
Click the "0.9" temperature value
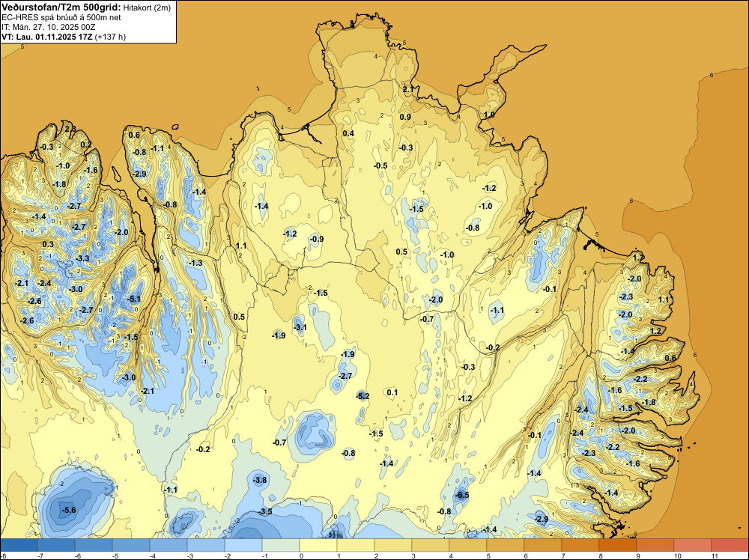pos(405,117)
